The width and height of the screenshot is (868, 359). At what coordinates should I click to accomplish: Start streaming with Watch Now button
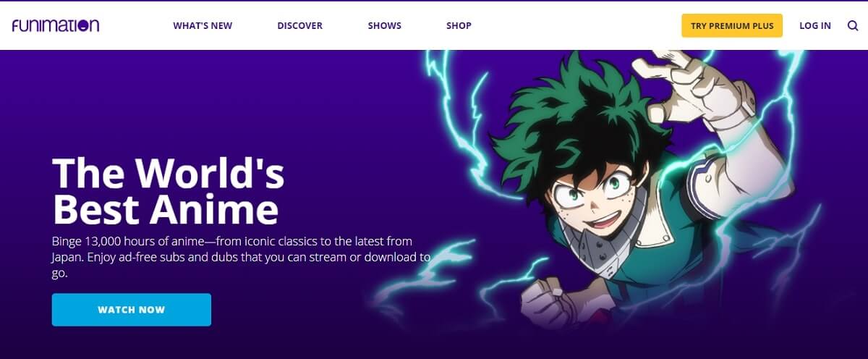point(132,310)
